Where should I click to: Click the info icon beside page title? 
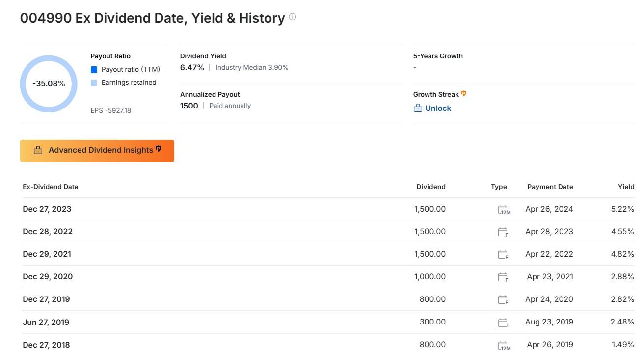pyautogui.click(x=293, y=17)
